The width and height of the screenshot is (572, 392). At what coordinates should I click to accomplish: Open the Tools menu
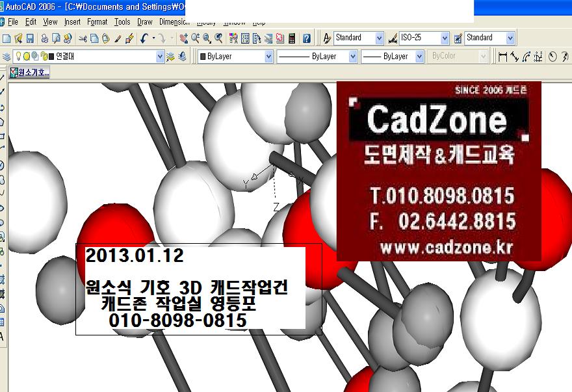pos(122,22)
